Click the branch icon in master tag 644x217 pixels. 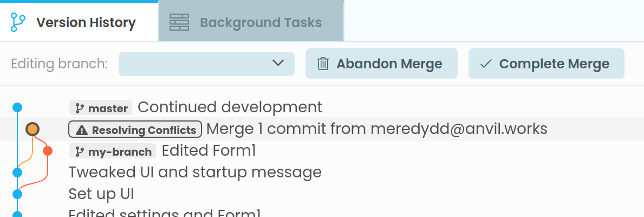[x=80, y=108]
